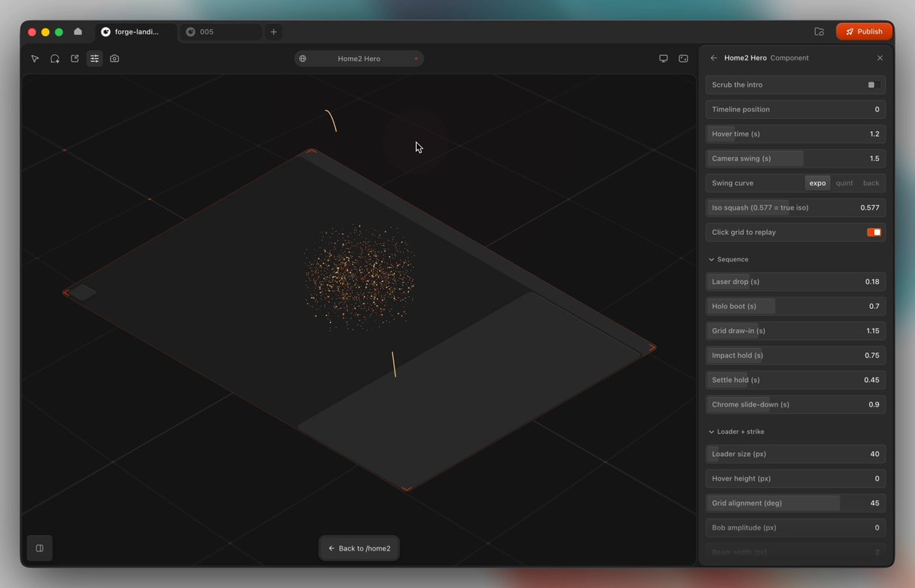Viewport: 915px width, 588px height.
Task: Open the Home2 Hero page selector
Action: click(x=359, y=58)
